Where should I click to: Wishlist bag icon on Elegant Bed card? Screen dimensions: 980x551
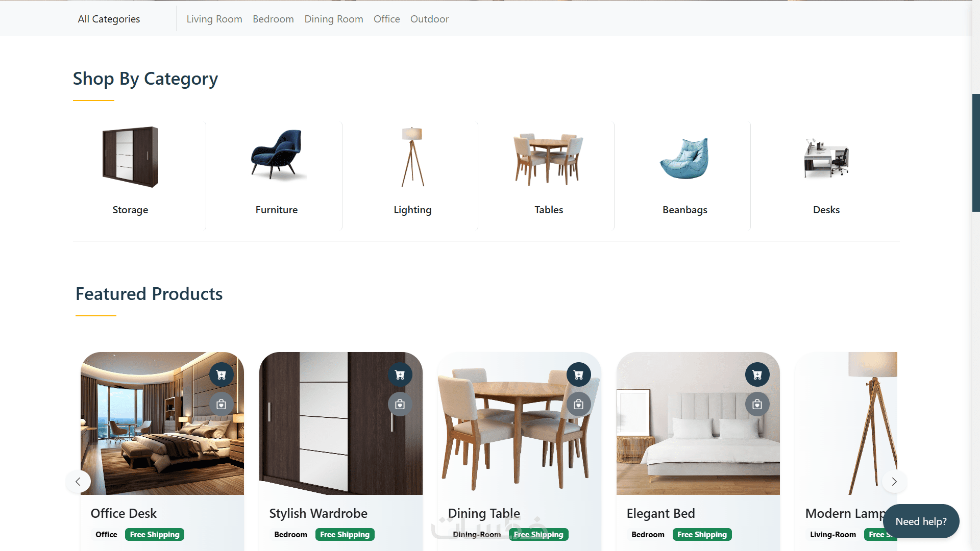(757, 404)
